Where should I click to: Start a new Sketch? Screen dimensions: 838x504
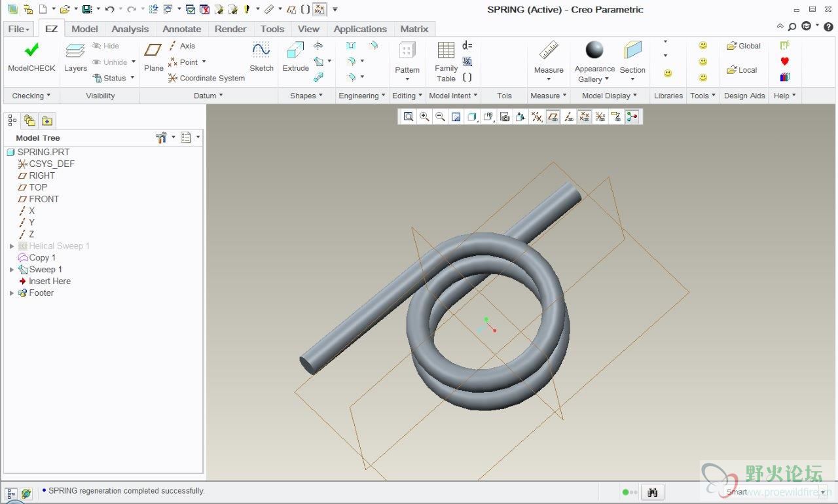coord(261,56)
